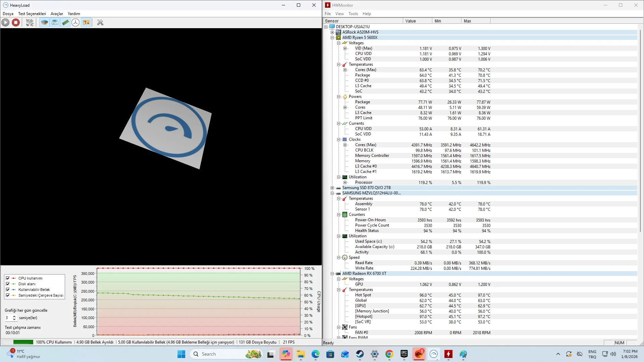
Task: Expand the Samsung SSD 870 QVO node
Action: (332, 188)
